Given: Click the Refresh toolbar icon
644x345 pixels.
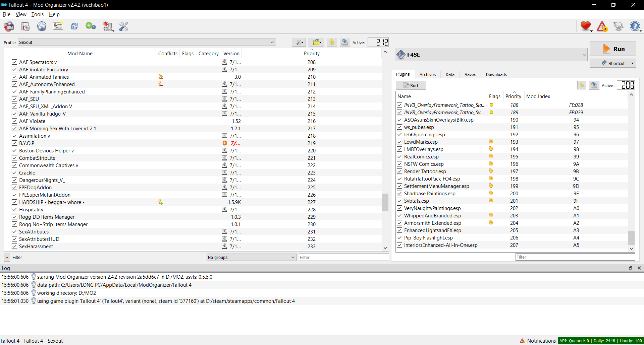Looking at the screenshot, I should pyautogui.click(x=74, y=26).
